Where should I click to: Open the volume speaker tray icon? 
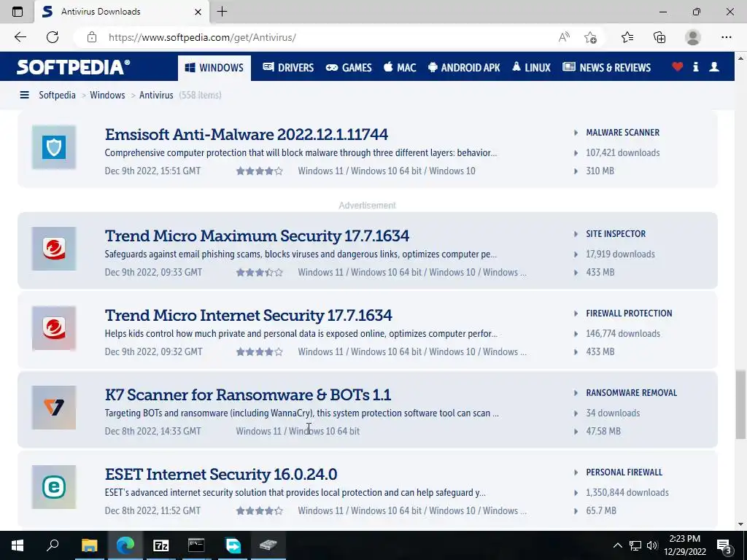(x=652, y=545)
